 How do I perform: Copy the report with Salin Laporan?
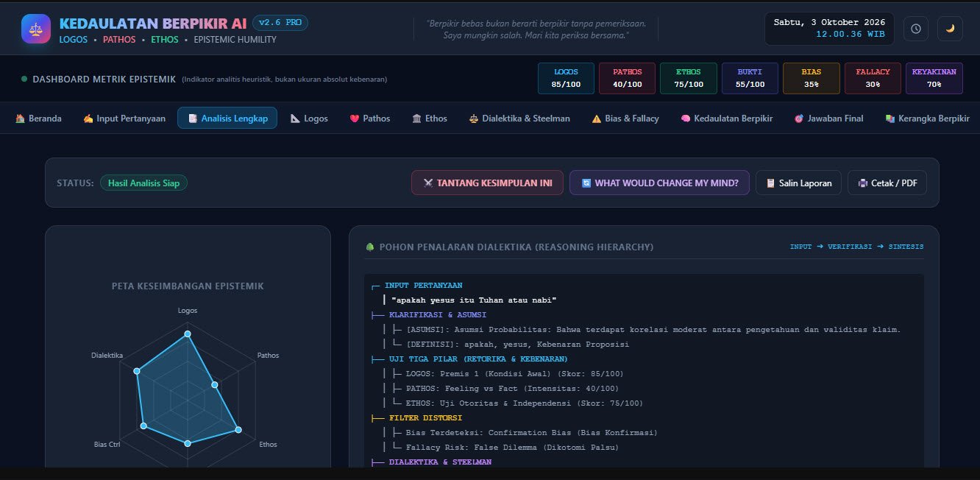799,183
